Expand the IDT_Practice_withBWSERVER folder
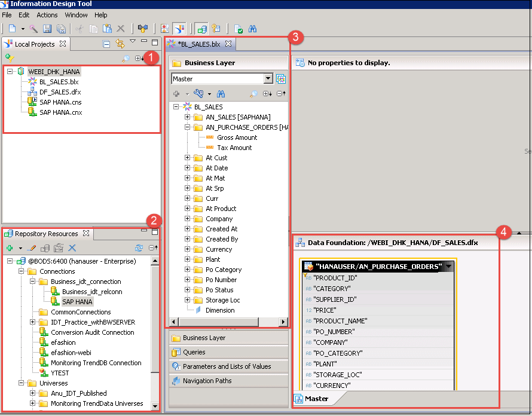 [x=33, y=322]
